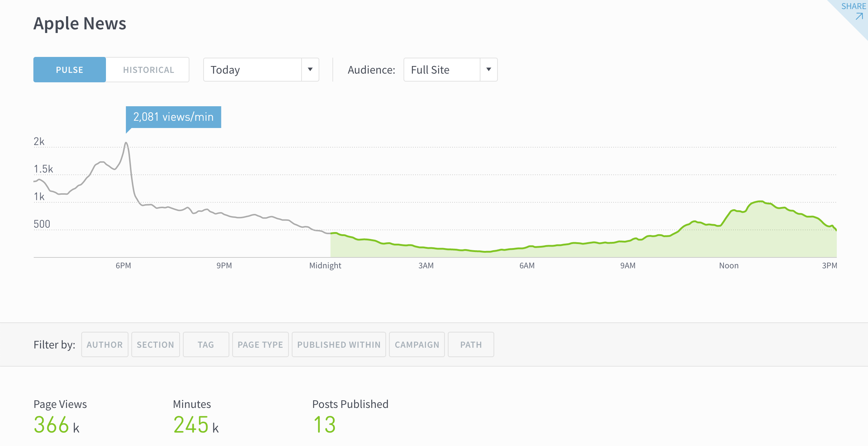Open the Today date range dropdown
The image size is (868, 446).
pos(261,70)
